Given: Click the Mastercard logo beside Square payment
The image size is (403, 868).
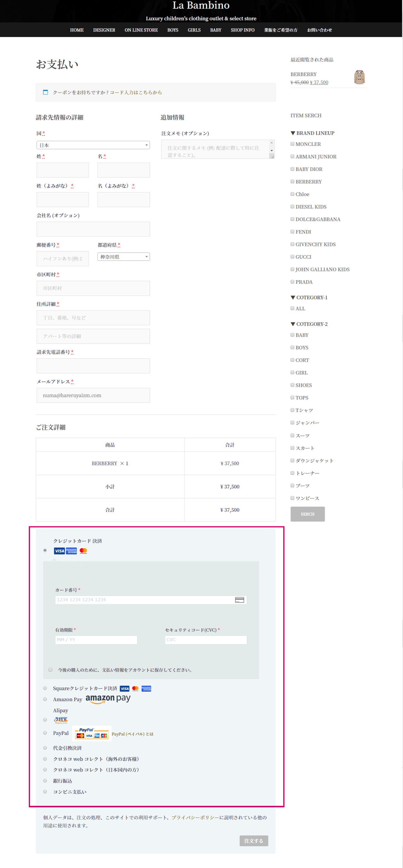Looking at the screenshot, I should [135, 688].
